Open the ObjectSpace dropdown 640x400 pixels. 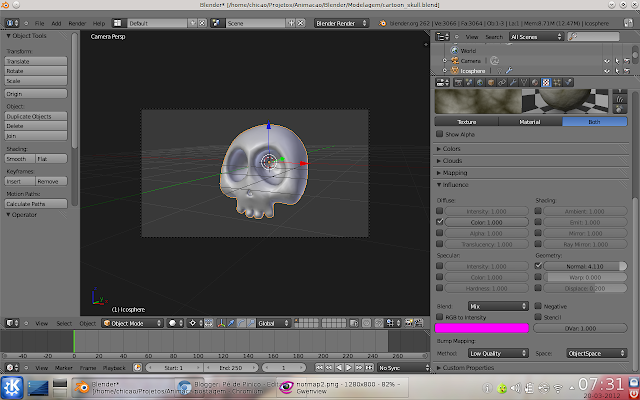click(597, 353)
